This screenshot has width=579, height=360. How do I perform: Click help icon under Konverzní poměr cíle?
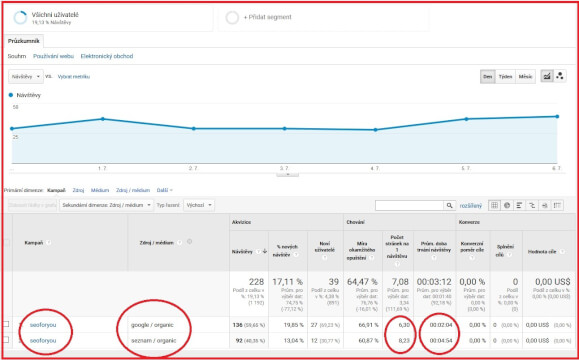click(x=472, y=258)
